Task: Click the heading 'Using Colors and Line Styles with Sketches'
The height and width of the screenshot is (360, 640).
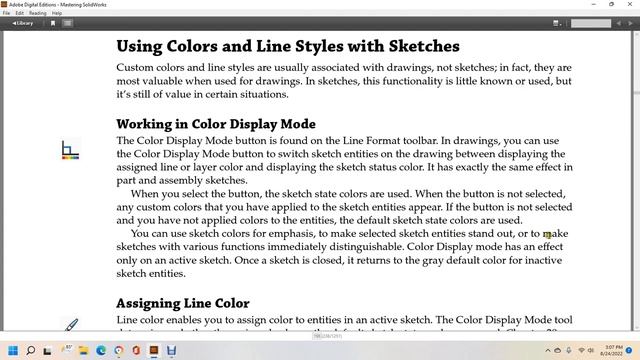Action: pyautogui.click(x=288, y=46)
